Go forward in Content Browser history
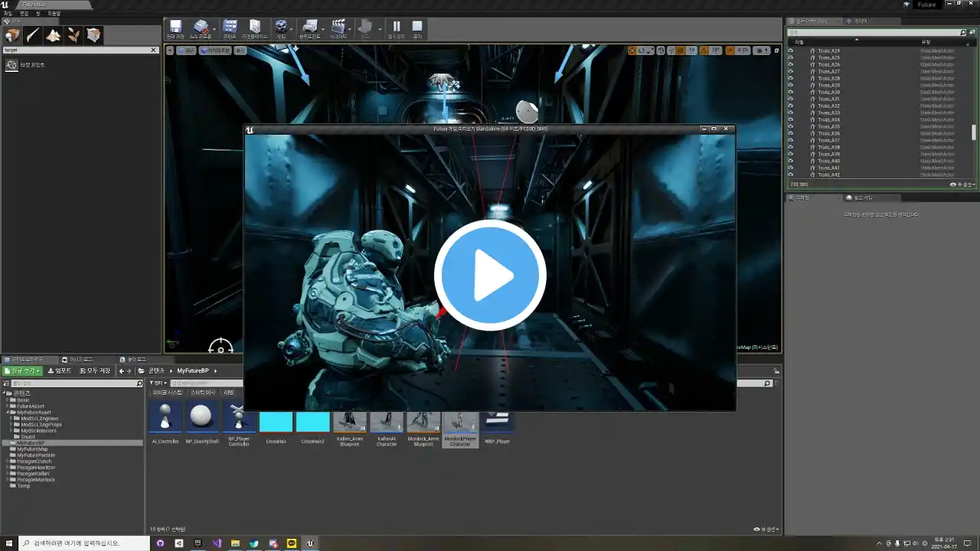This screenshot has width=980, height=551. tap(129, 370)
